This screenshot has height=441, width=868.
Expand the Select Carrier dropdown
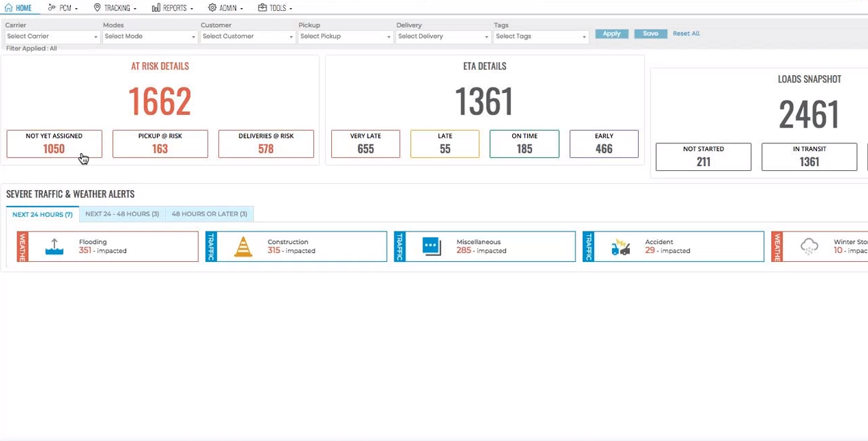[52, 37]
